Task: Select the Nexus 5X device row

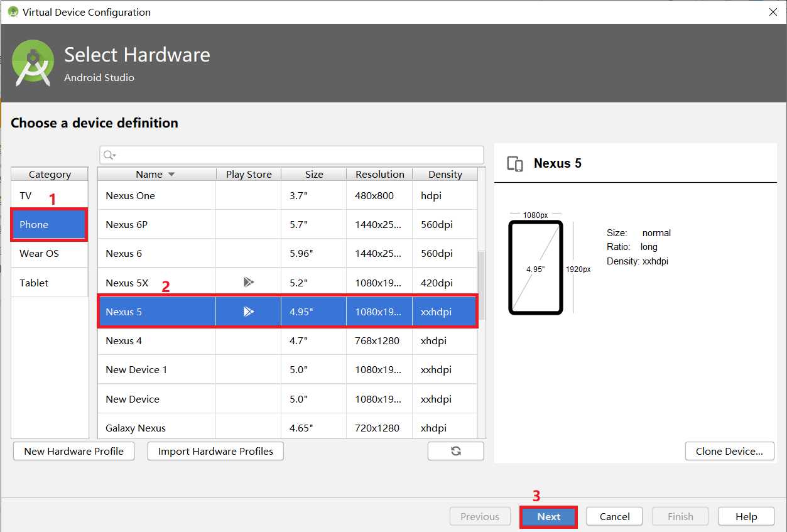Action: [x=288, y=283]
